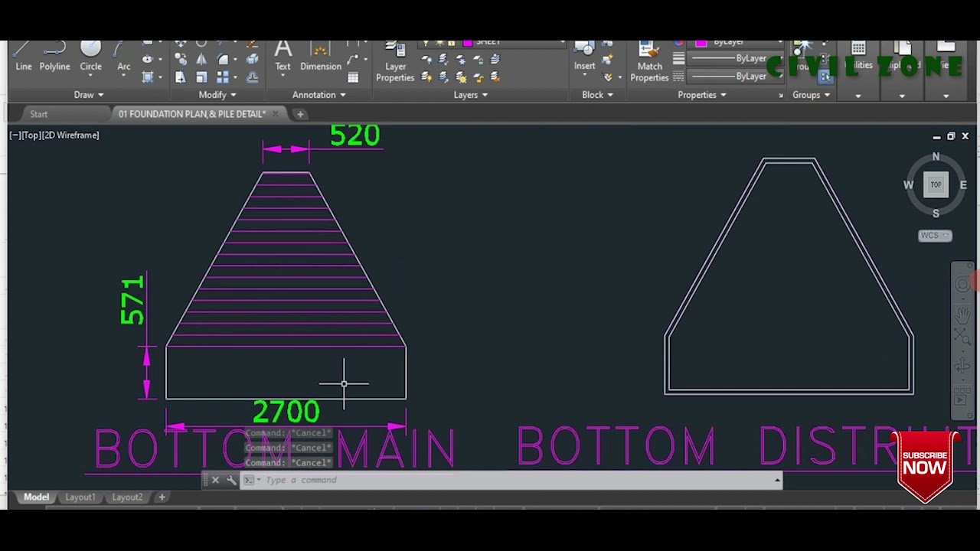The image size is (980, 551).
Task: Open the Properties palette launcher arrow
Action: point(780,95)
